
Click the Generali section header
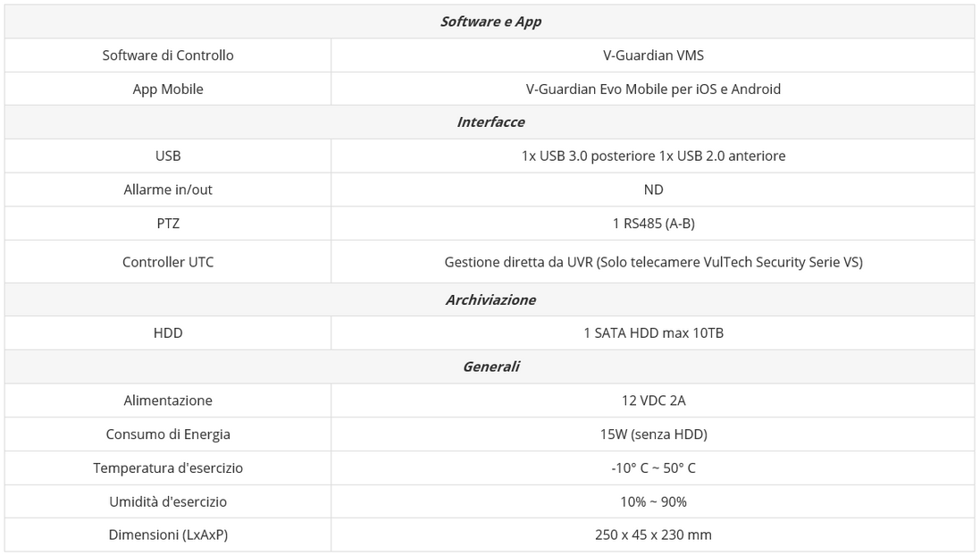[490, 366]
